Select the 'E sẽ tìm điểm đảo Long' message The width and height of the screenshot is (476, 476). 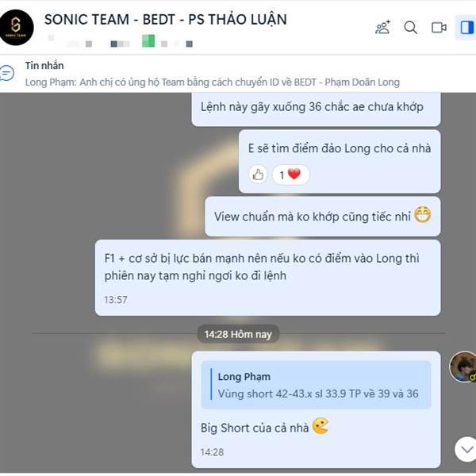(x=340, y=162)
